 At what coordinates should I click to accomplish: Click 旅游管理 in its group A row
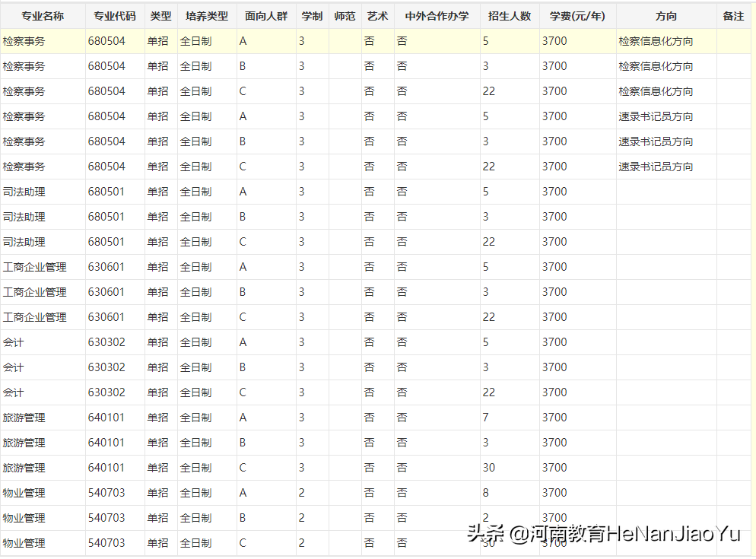click(24, 418)
